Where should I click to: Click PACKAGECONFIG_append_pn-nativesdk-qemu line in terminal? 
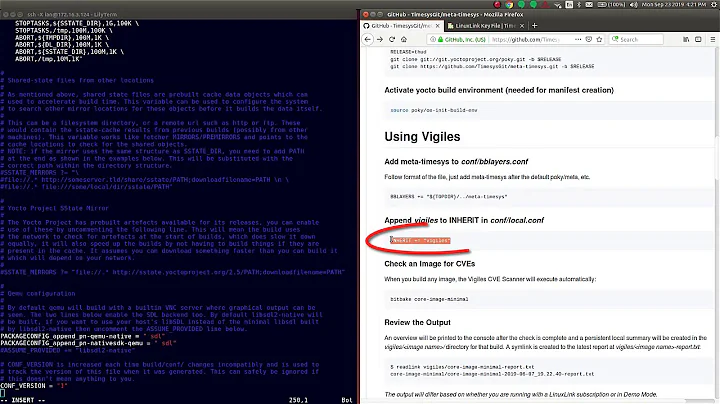click(88, 343)
